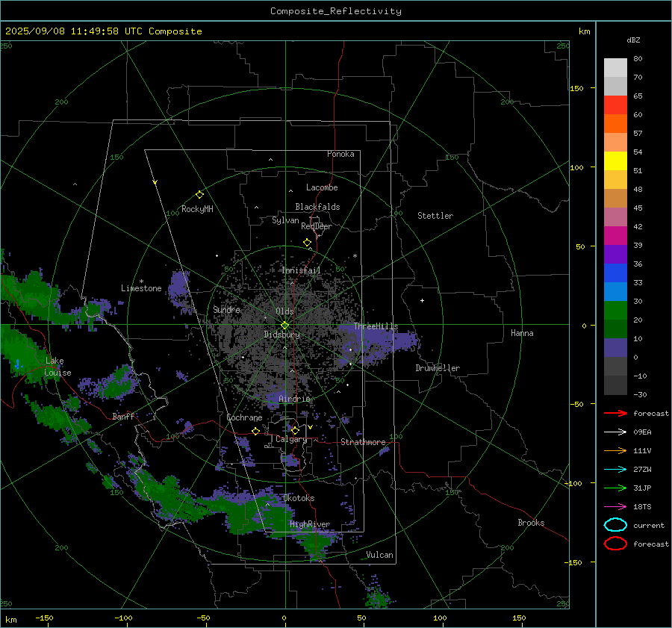Click the Blackfalds city label
672x628 pixels.
pyautogui.click(x=317, y=207)
